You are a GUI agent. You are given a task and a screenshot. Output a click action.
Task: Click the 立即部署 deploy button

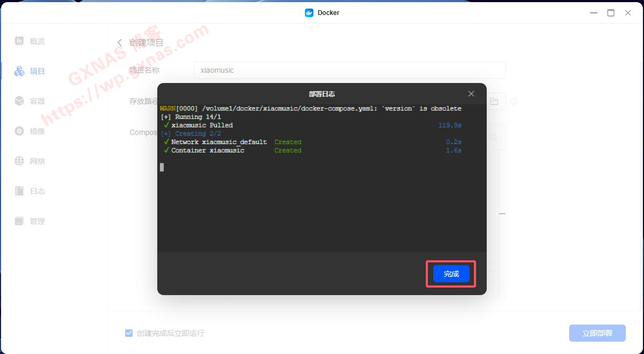click(597, 333)
